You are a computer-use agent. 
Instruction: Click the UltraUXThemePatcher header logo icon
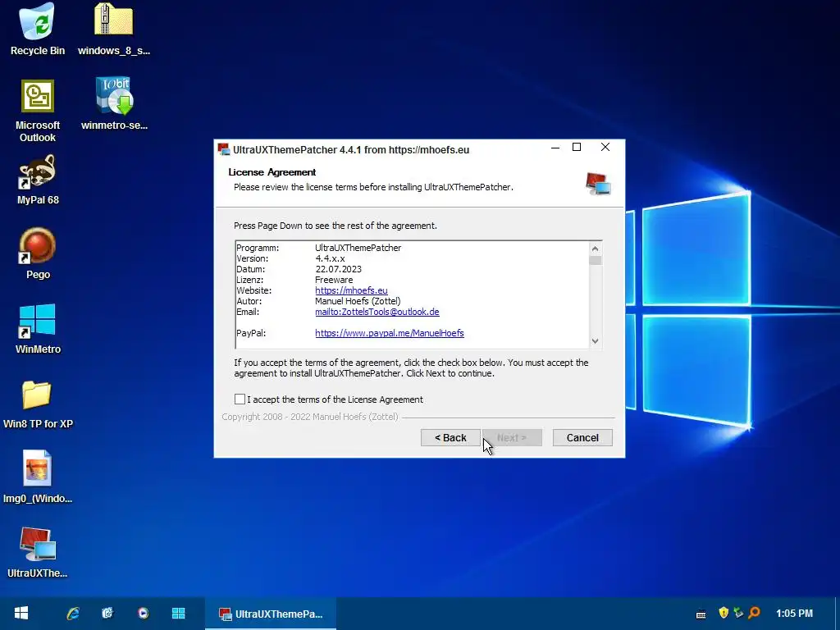598,184
